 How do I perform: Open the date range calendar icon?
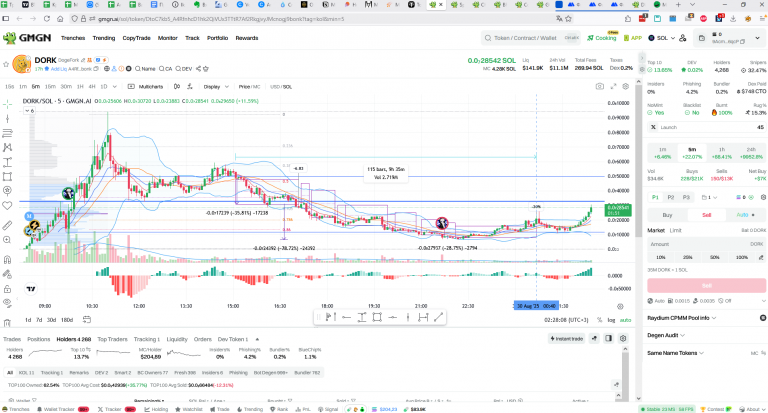tap(87, 319)
